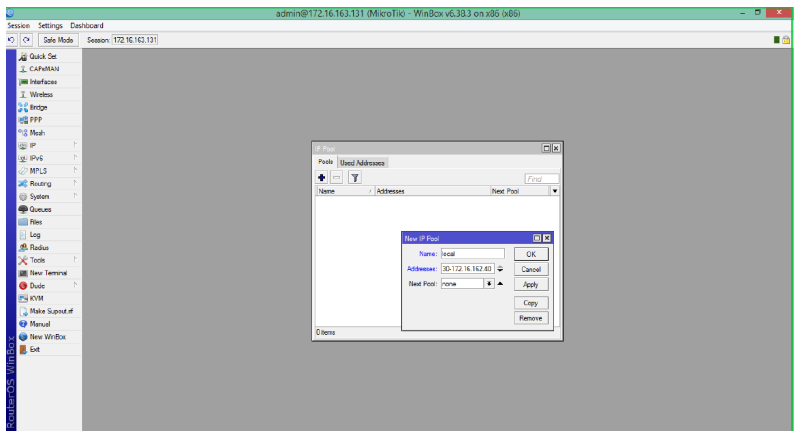This screenshot has height=437, width=800.
Task: Open the IP Pool column selector dropdown
Action: point(555,191)
